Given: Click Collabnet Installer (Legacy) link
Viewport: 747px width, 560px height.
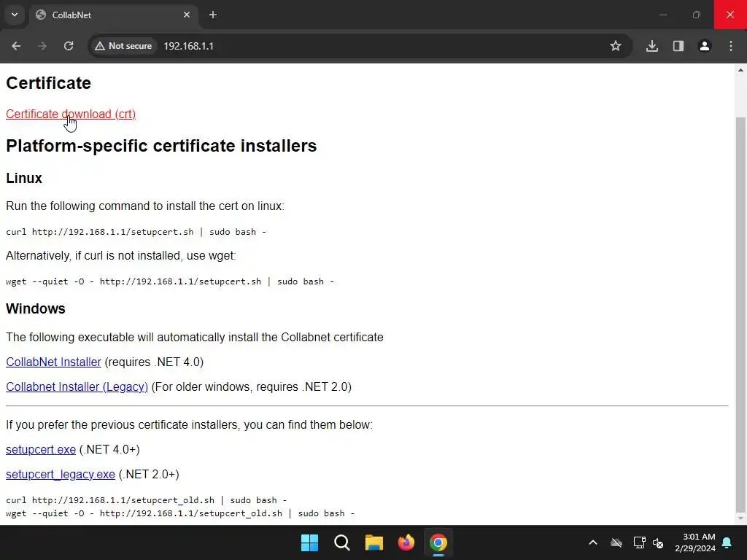Looking at the screenshot, I should pos(77,386).
